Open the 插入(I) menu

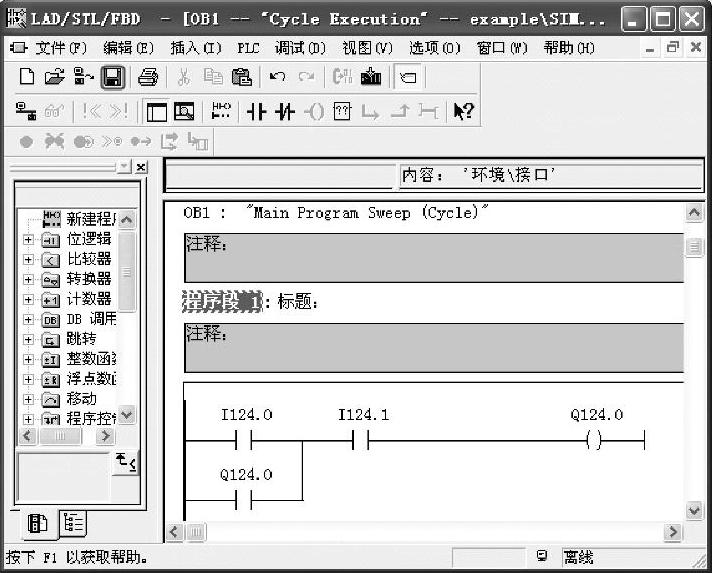196,48
